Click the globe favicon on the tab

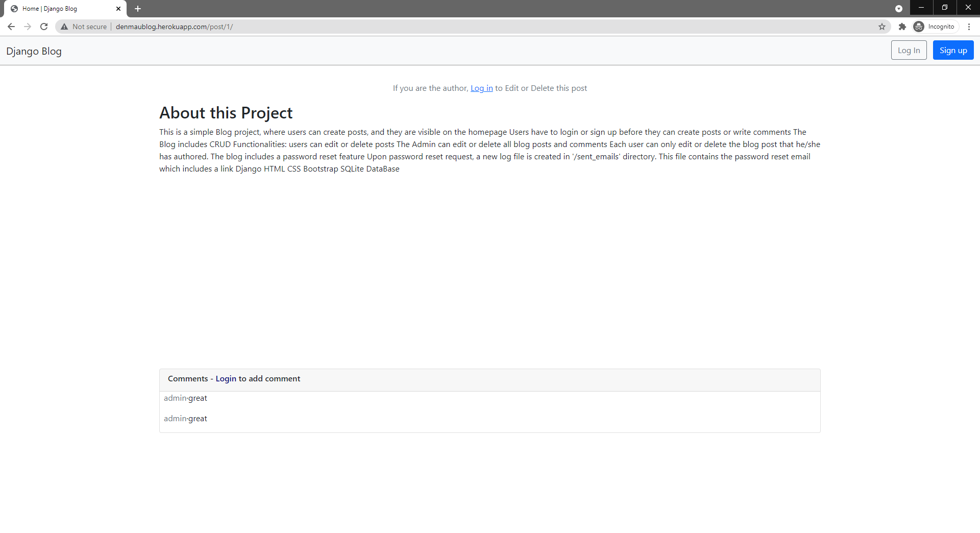pyautogui.click(x=14, y=9)
